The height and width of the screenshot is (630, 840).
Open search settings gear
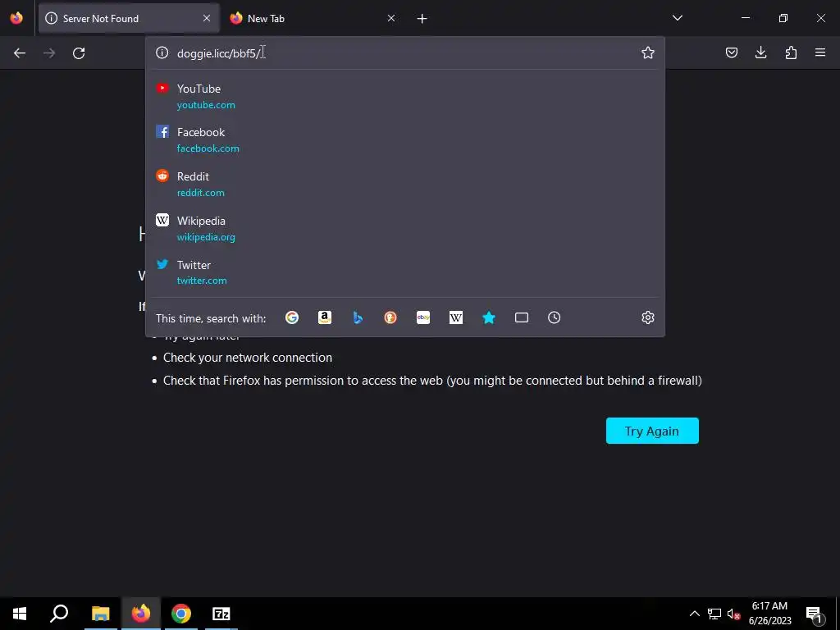pos(648,317)
